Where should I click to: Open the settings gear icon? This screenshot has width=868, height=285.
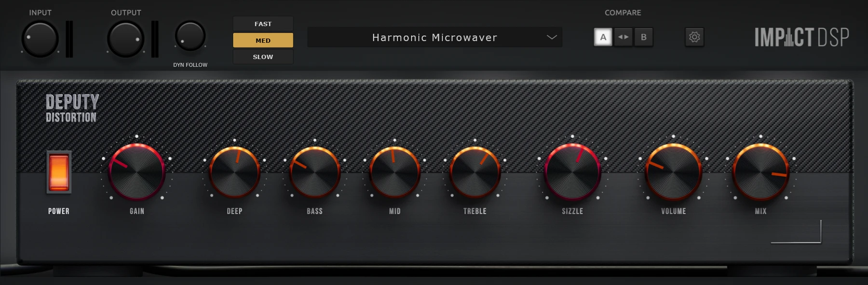(694, 37)
